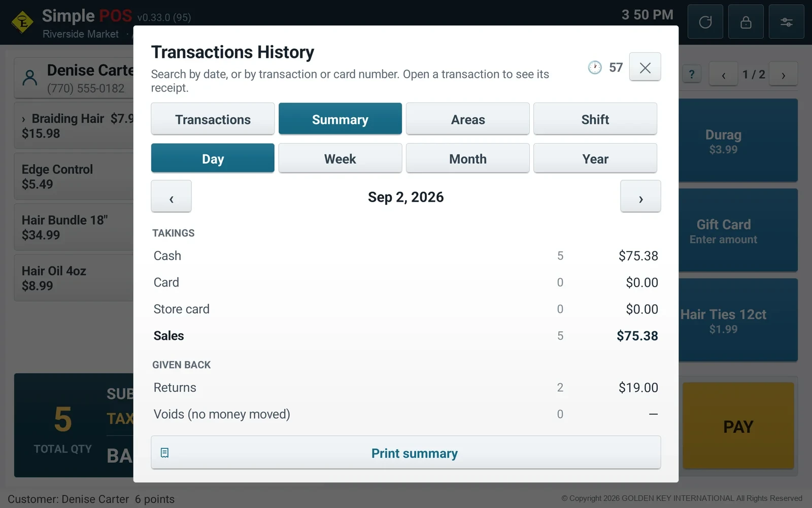Screen dimensions: 812x508
Task: Select the Summary tab
Action: point(340,119)
